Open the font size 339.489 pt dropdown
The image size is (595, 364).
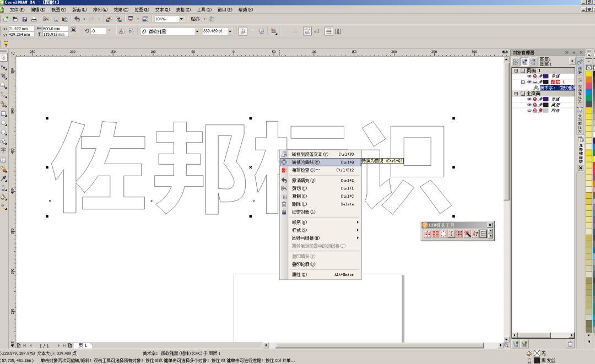pyautogui.click(x=230, y=31)
